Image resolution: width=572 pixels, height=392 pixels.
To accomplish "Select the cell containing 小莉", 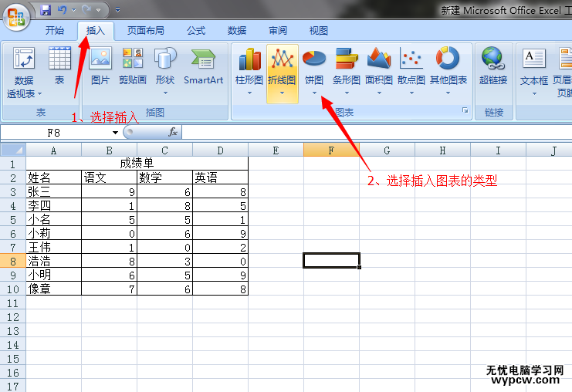I will (x=53, y=233).
